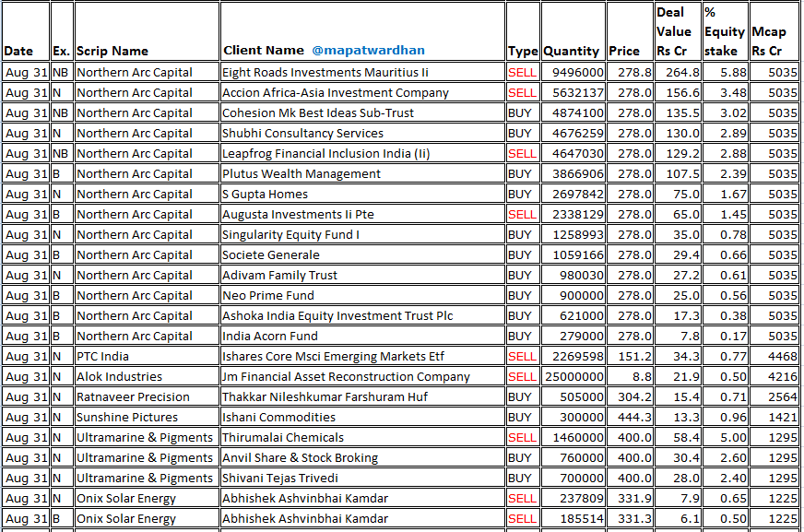Select the % Equity stake header
Screen dimensions: 804x532
click(x=724, y=31)
